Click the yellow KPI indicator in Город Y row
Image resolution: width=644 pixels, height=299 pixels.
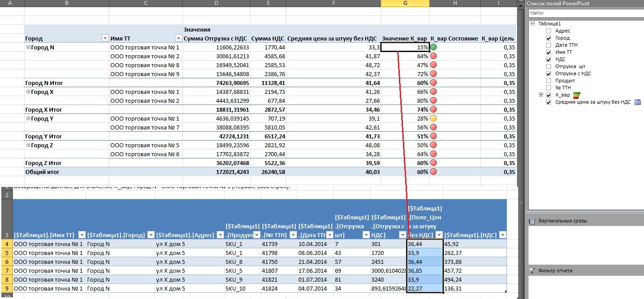[432, 118]
